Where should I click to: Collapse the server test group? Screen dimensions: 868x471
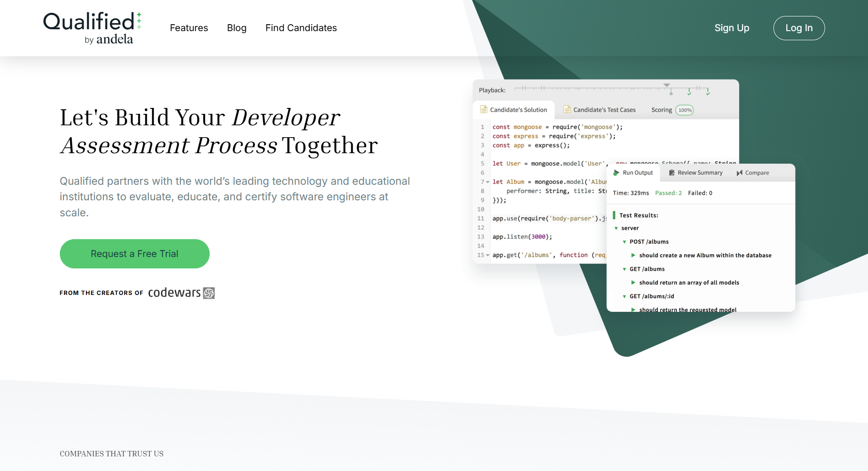[616, 228]
